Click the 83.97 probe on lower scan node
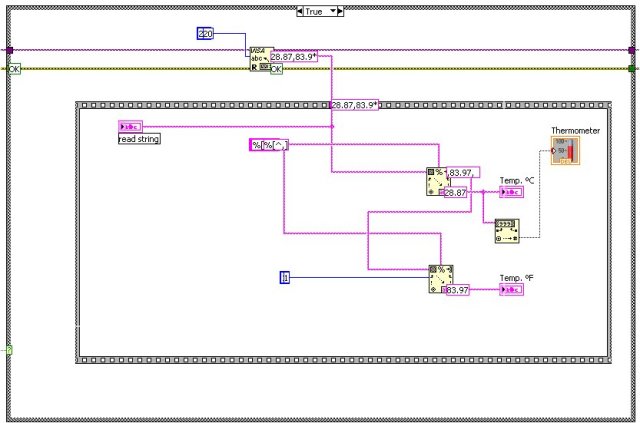 coord(458,290)
